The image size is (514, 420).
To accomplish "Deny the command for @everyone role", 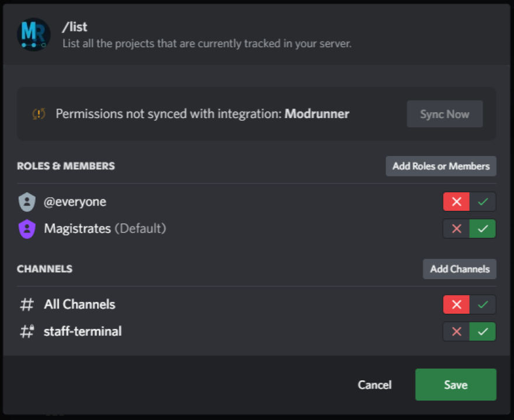I will (x=456, y=202).
